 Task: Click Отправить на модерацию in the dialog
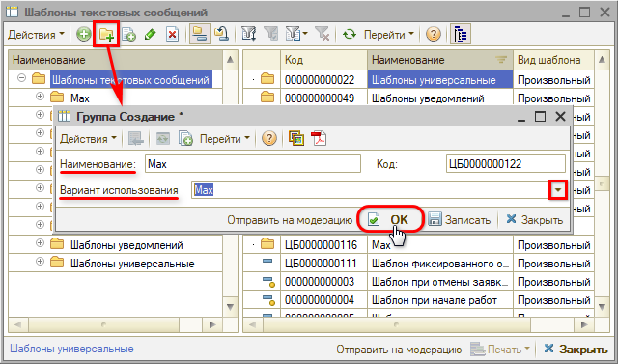tap(290, 220)
